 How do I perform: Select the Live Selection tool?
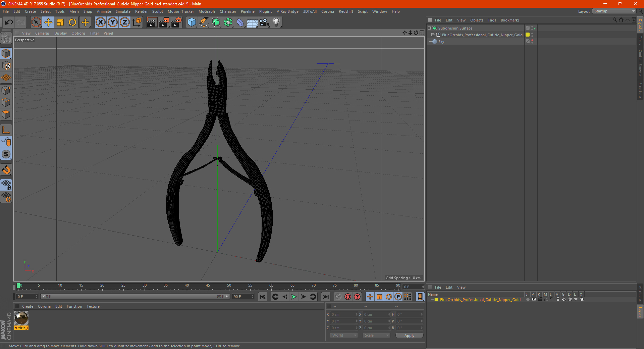tap(36, 22)
